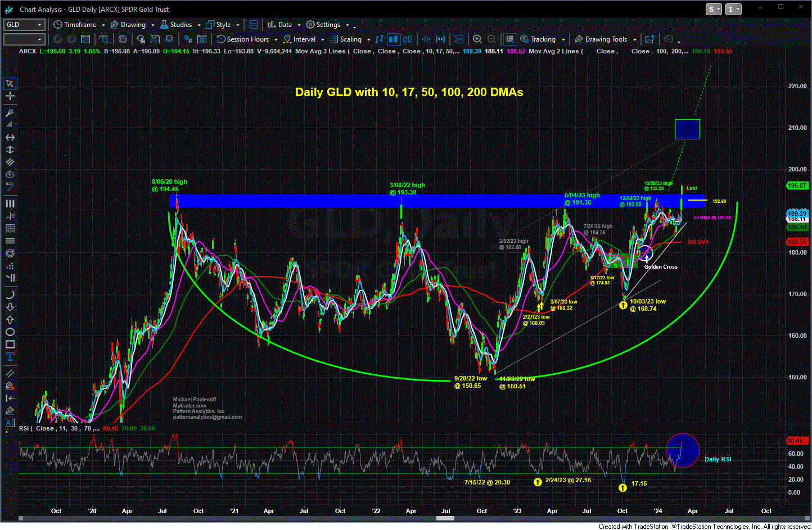Screen dimensions: 812x530
Task: Click the 196.07 last price tag
Action: pos(797,185)
